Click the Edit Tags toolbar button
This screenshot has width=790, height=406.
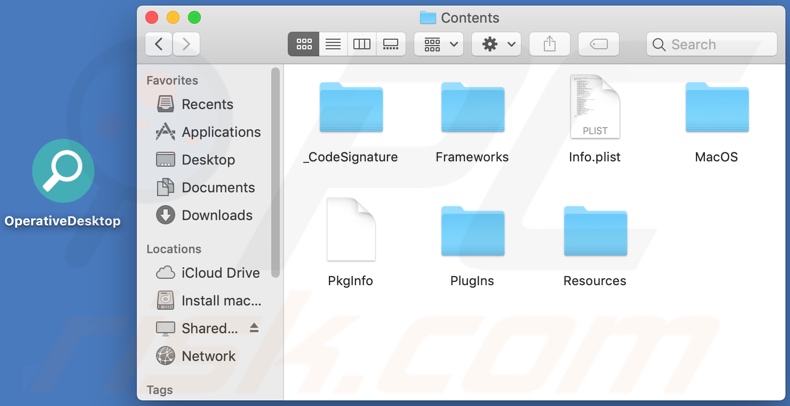tap(599, 44)
